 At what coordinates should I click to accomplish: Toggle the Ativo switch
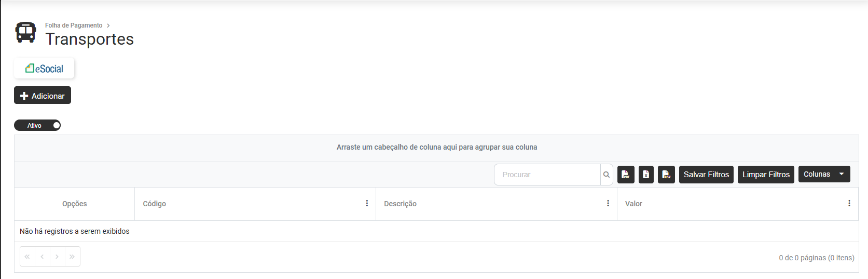point(37,125)
